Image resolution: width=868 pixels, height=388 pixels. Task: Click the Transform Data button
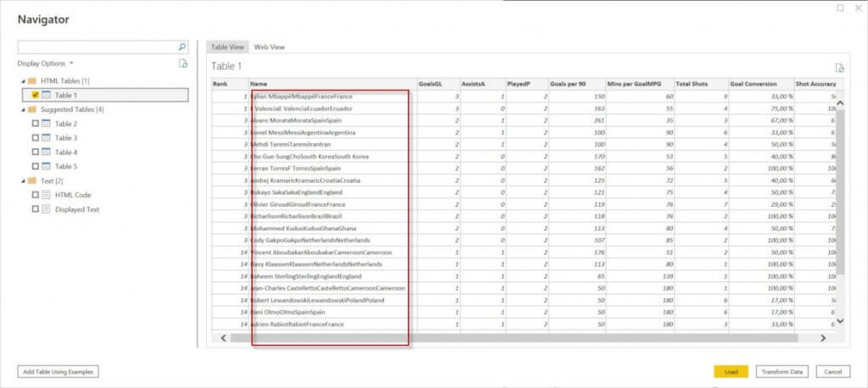[x=782, y=371]
